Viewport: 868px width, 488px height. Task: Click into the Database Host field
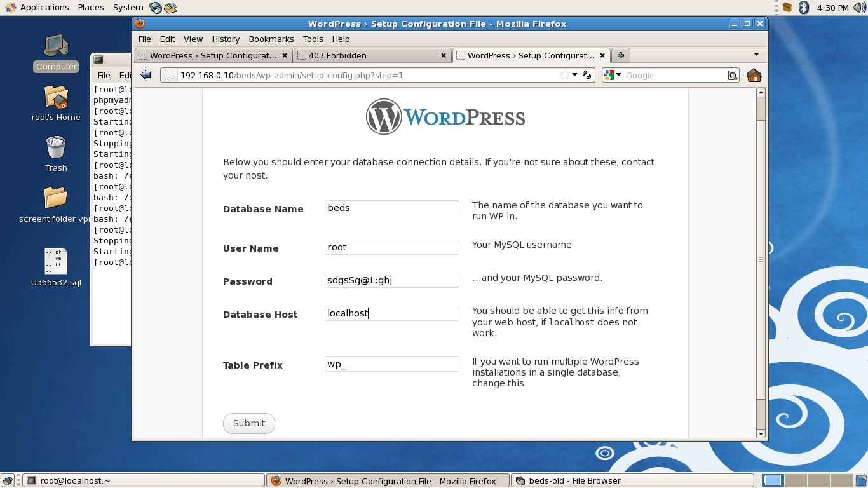point(391,313)
